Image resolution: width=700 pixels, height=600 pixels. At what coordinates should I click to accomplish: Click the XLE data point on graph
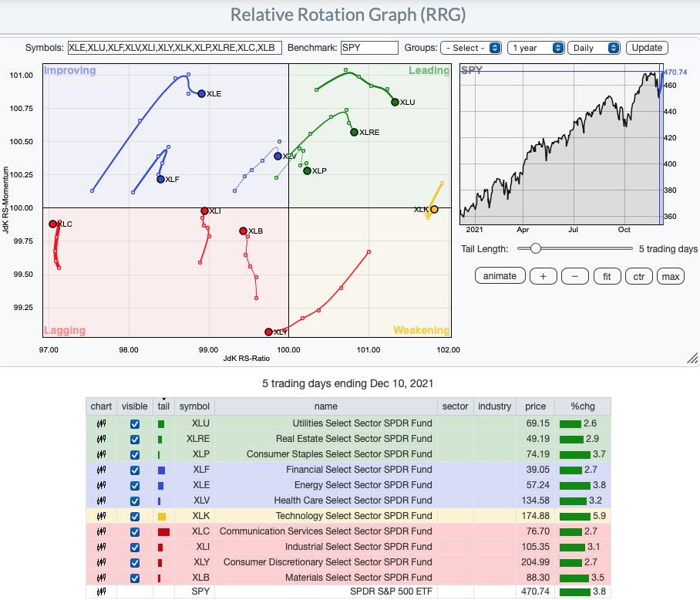pos(202,93)
